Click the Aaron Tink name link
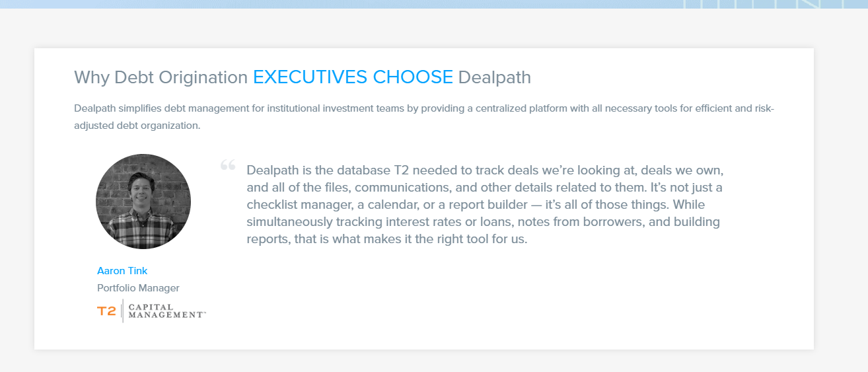This screenshot has height=372, width=868. pos(122,271)
